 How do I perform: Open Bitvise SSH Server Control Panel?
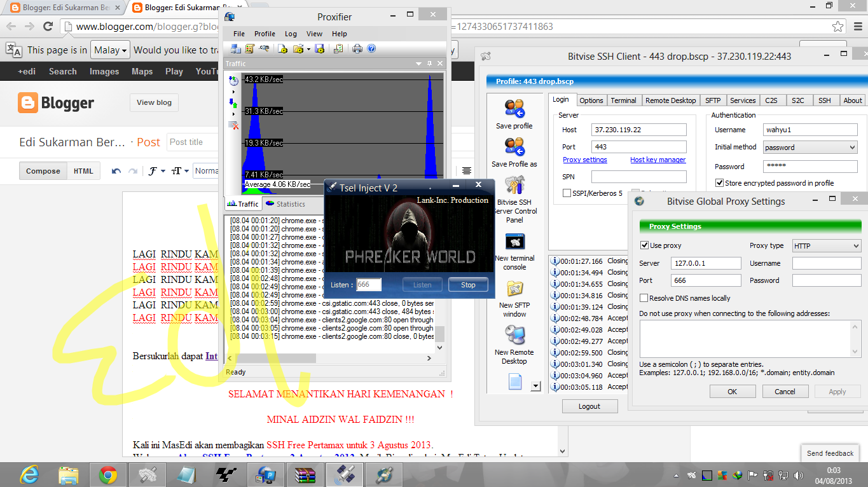[514, 185]
